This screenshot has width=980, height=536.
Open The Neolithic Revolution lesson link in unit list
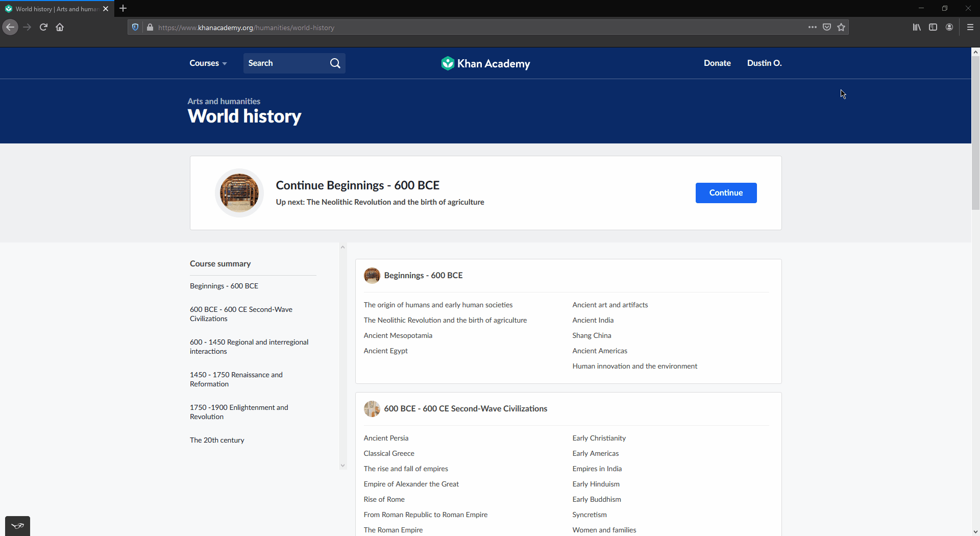[445, 320]
